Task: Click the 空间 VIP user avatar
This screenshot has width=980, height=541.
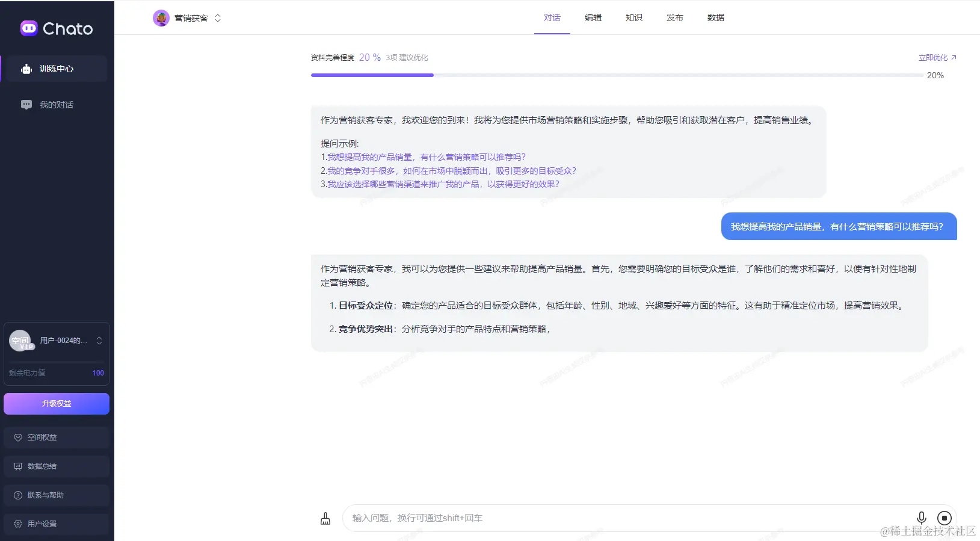Action: [x=21, y=341]
